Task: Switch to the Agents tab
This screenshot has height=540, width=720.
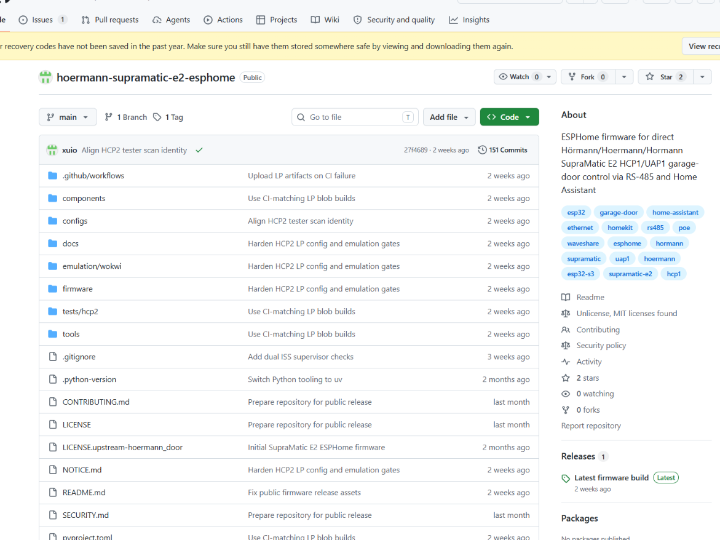Action: [171, 20]
